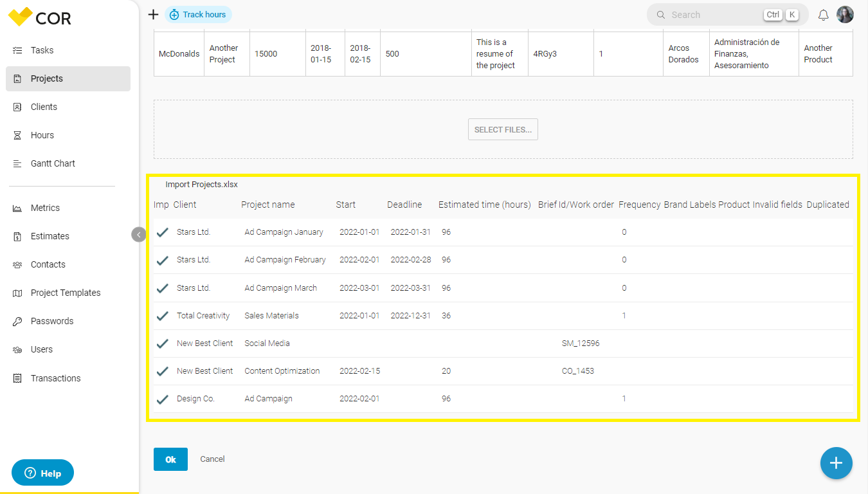The height and width of the screenshot is (494, 868).
Task: Open Metrics in the sidebar
Action: point(45,208)
